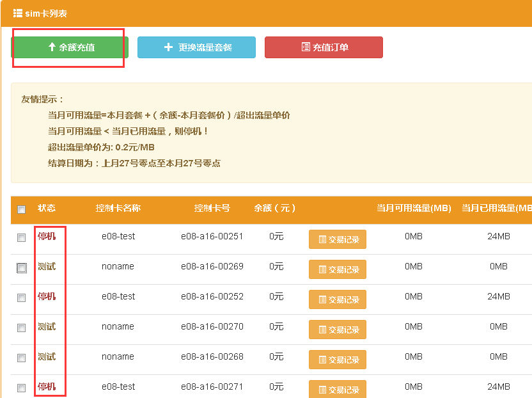The width and height of the screenshot is (532, 398).
Task: Toggle the select-all checkbox in table header
Action: tap(21, 209)
